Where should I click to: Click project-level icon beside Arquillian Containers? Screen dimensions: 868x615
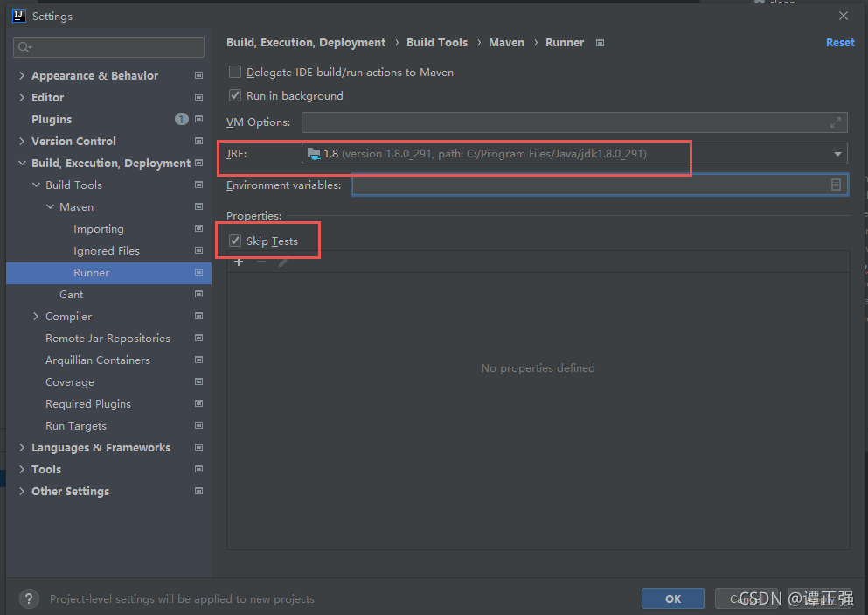(198, 360)
